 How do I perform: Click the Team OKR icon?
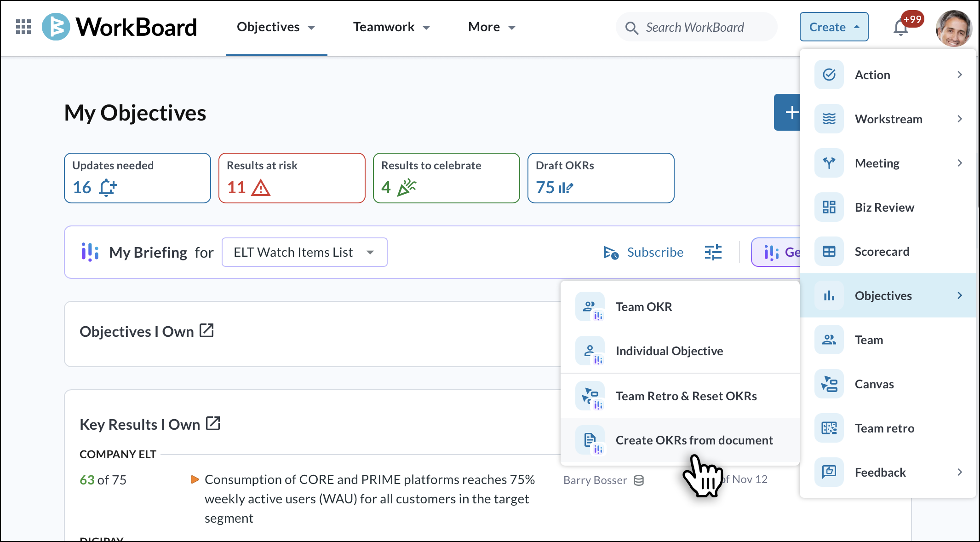coord(590,306)
